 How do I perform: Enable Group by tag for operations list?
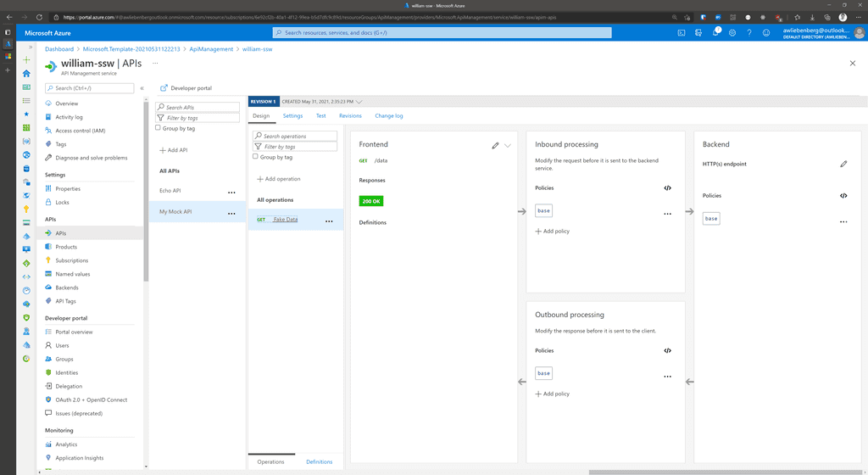[x=256, y=157]
